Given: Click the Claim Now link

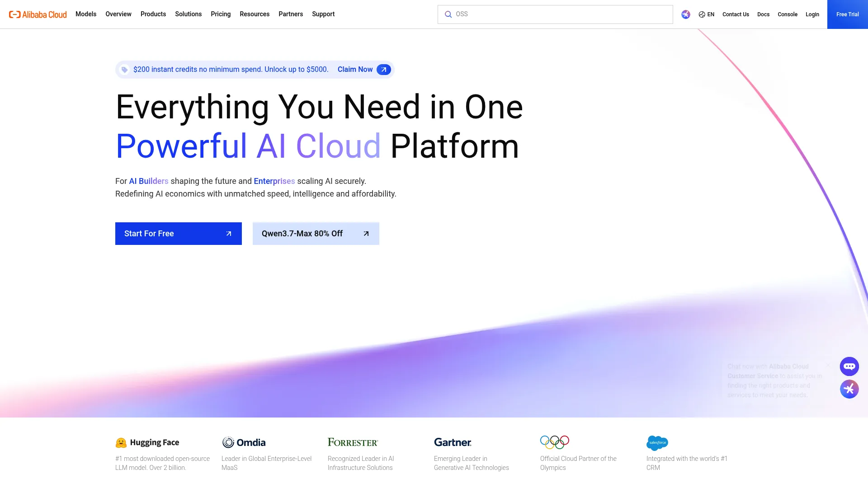Looking at the screenshot, I should tap(355, 70).
